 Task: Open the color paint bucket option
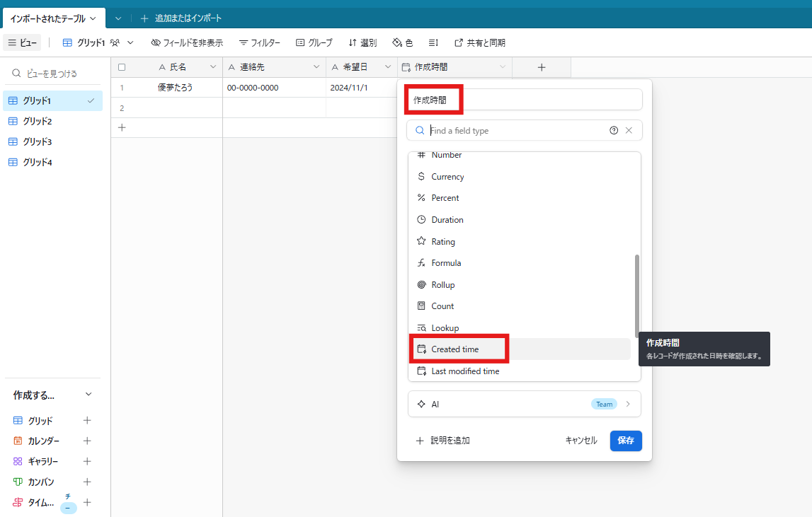coord(397,42)
